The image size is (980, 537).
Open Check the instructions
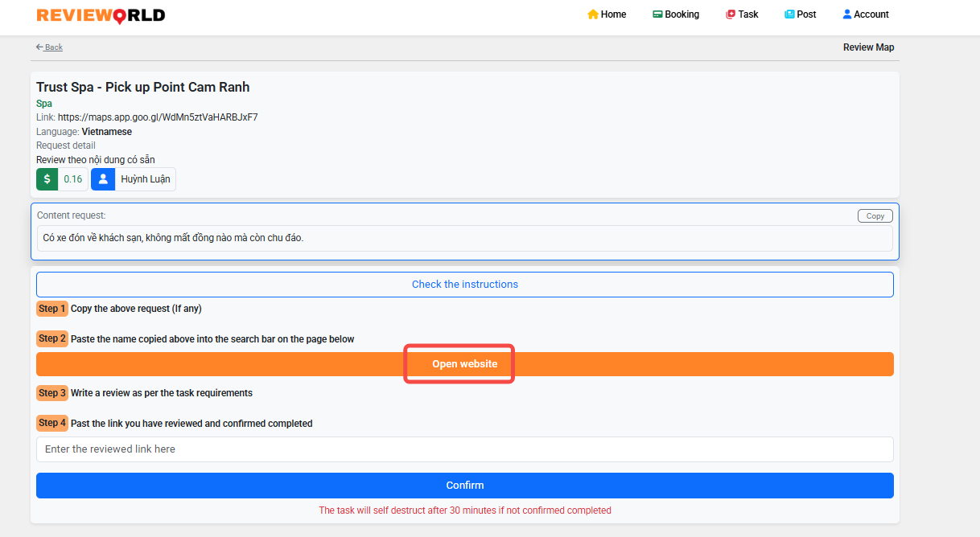coord(465,285)
